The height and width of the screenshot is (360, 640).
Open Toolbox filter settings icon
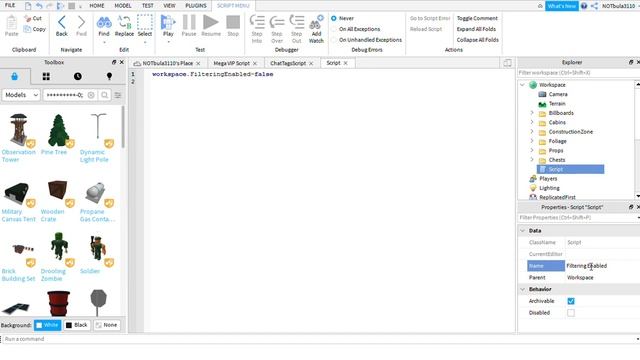(118, 95)
